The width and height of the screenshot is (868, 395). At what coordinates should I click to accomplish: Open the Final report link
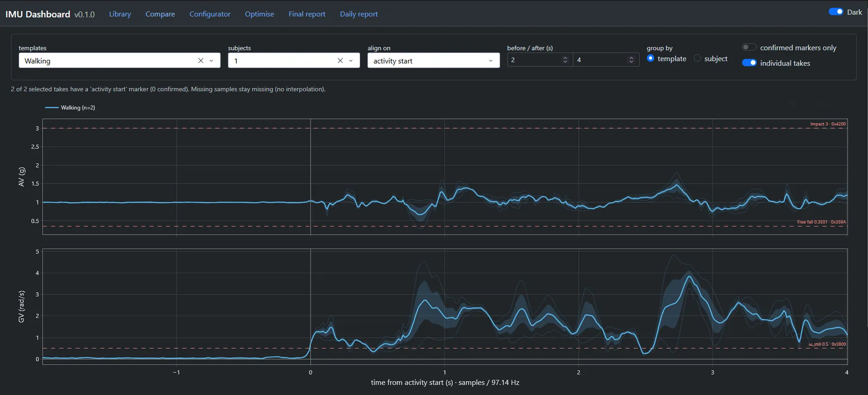click(x=307, y=14)
